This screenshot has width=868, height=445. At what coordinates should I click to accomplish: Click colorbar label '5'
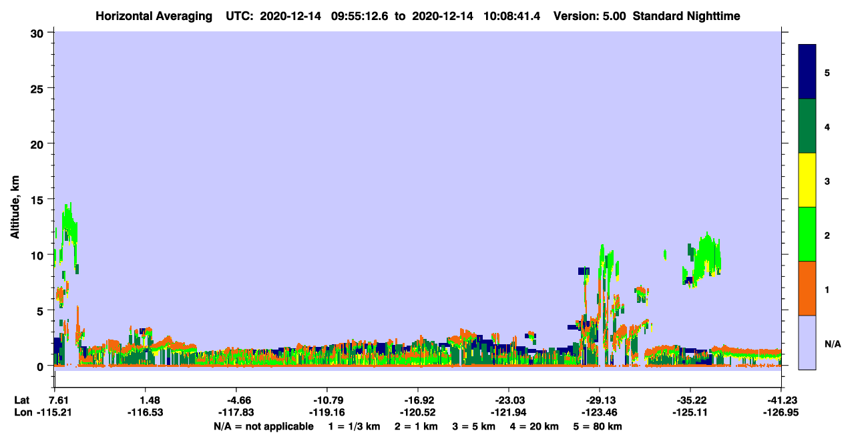[x=827, y=73]
